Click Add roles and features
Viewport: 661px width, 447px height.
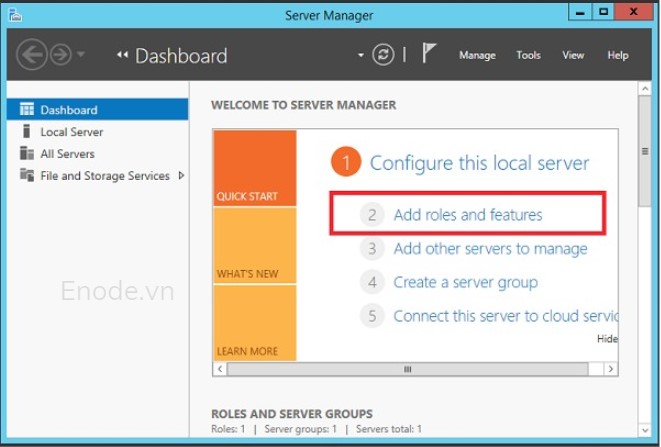(x=467, y=214)
